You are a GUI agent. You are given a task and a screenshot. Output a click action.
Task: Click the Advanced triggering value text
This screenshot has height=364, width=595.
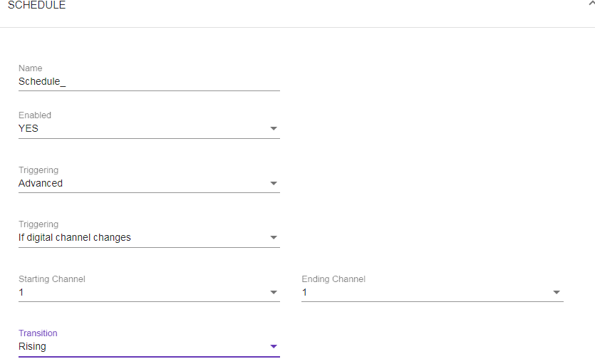tap(41, 183)
